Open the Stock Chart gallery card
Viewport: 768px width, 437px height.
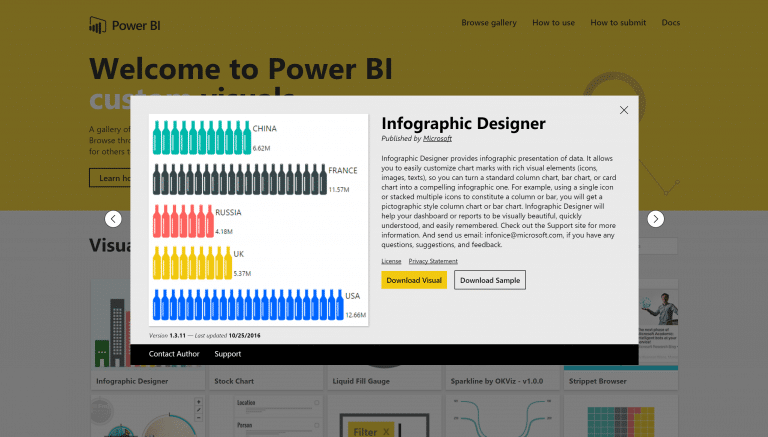(266, 381)
